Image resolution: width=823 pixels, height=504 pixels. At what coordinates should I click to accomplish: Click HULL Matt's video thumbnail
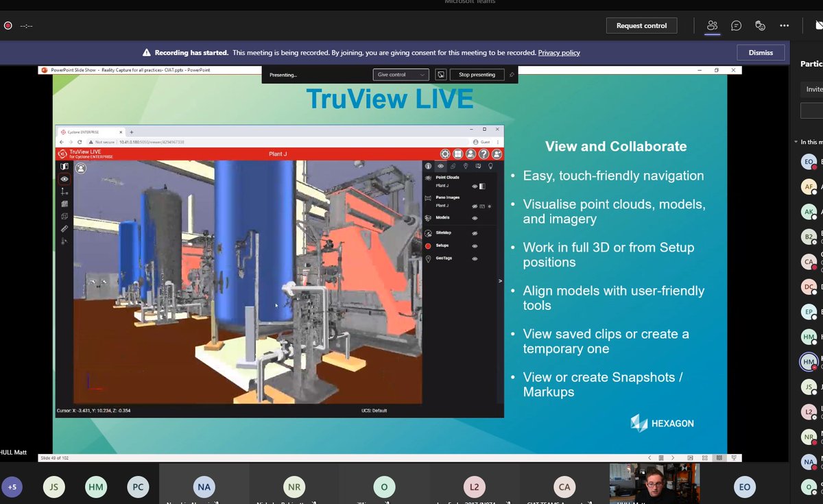click(x=654, y=485)
